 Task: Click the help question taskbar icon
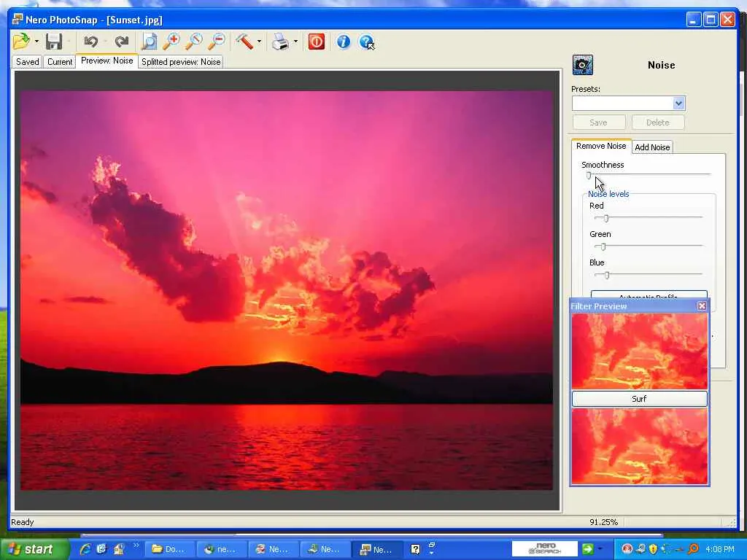[415, 549]
